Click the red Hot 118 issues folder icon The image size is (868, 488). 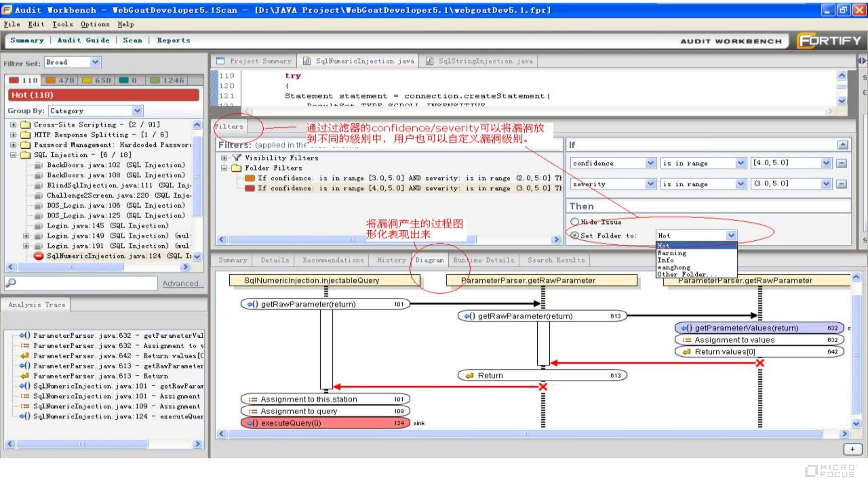14,80
